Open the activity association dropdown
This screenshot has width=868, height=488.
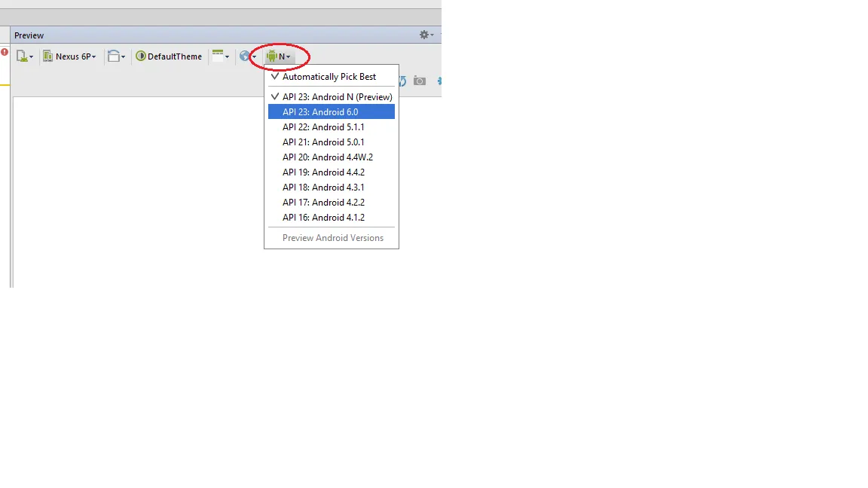coord(221,56)
